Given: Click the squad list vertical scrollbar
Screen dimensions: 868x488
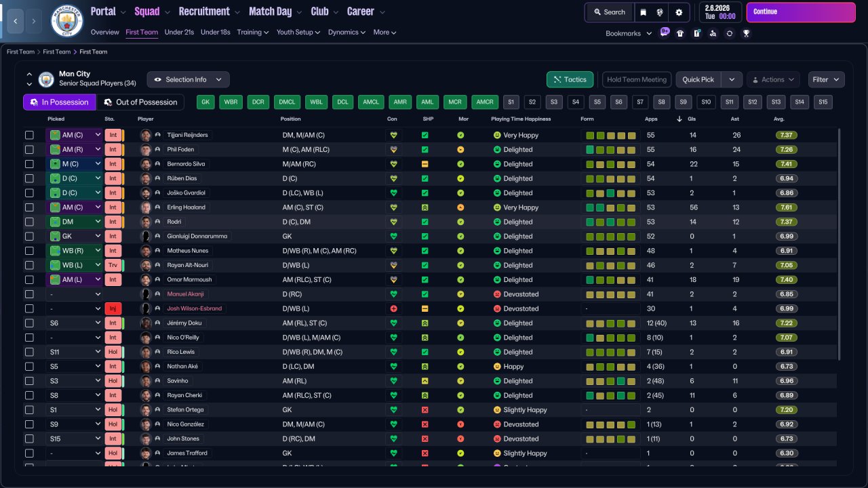Looking at the screenshot, I should pyautogui.click(x=839, y=244).
